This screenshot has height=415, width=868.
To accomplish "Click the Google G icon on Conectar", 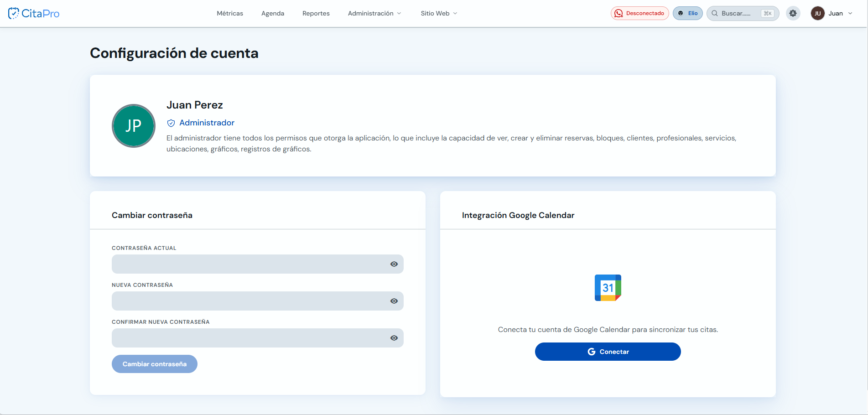I will click(x=592, y=352).
